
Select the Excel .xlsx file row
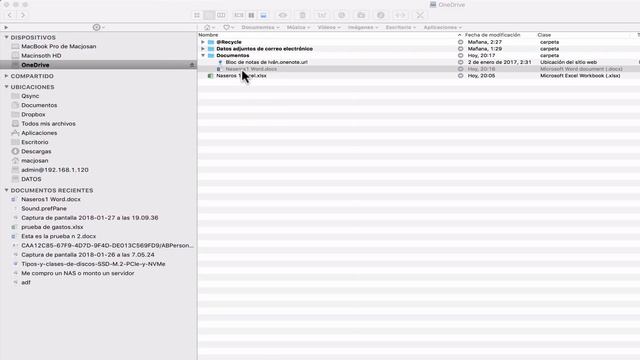(419, 76)
